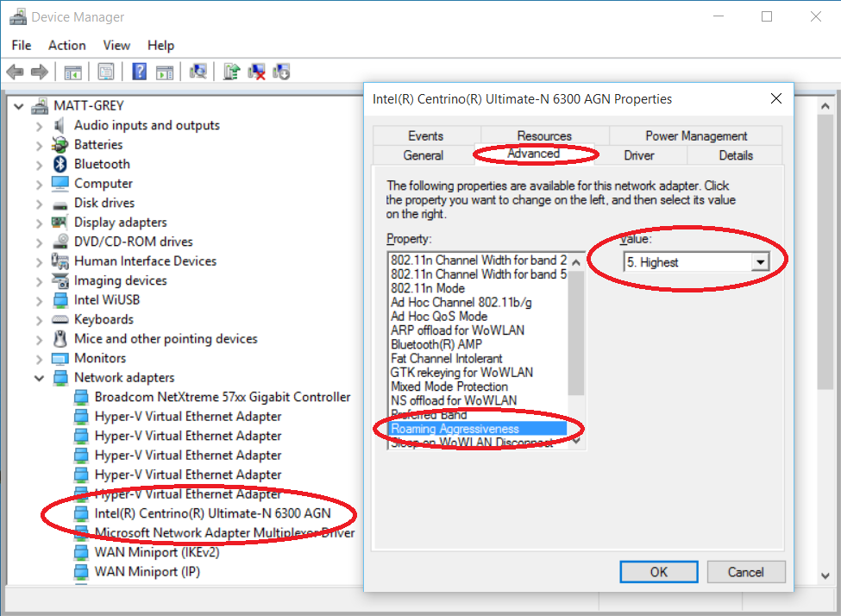This screenshot has width=841, height=616.
Task: Click the property list scroll-down arrow
Action: [x=576, y=441]
